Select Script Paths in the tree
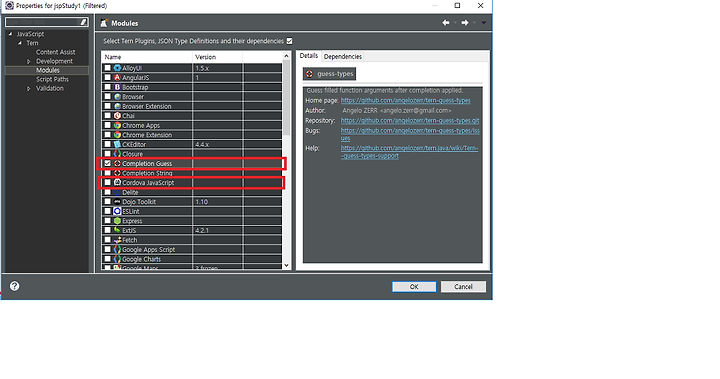 [x=52, y=79]
